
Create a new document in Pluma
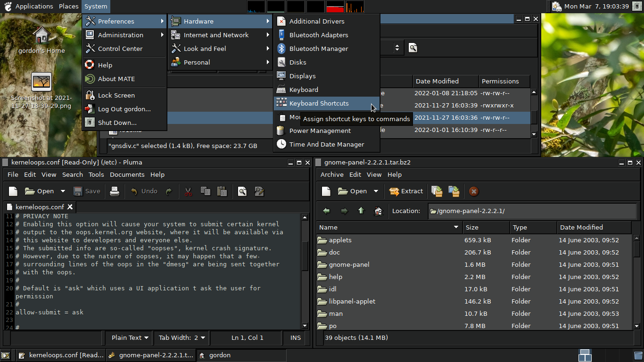coord(13,191)
